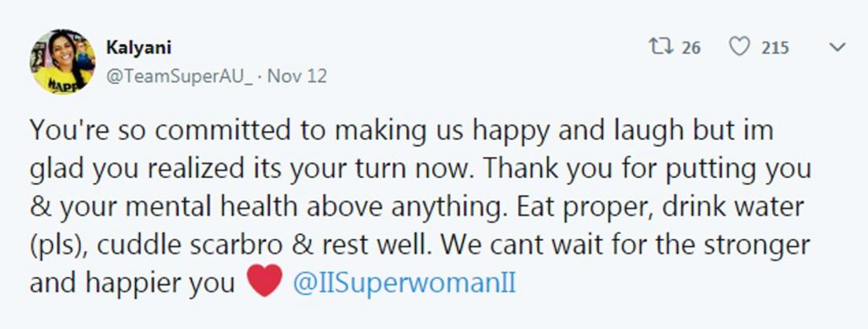Image resolution: width=868 pixels, height=329 pixels.
Task: Click the tweet line starting "You're so committed"
Action: coord(401,132)
